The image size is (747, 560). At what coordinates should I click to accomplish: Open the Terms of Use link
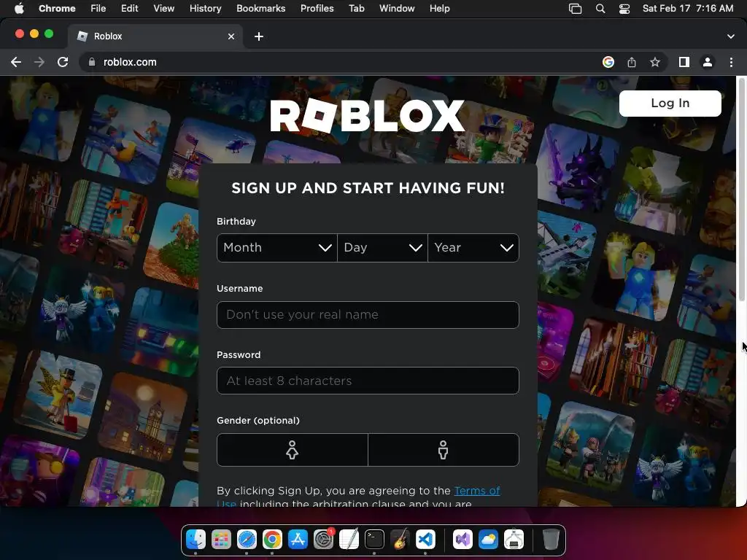pyautogui.click(x=477, y=491)
